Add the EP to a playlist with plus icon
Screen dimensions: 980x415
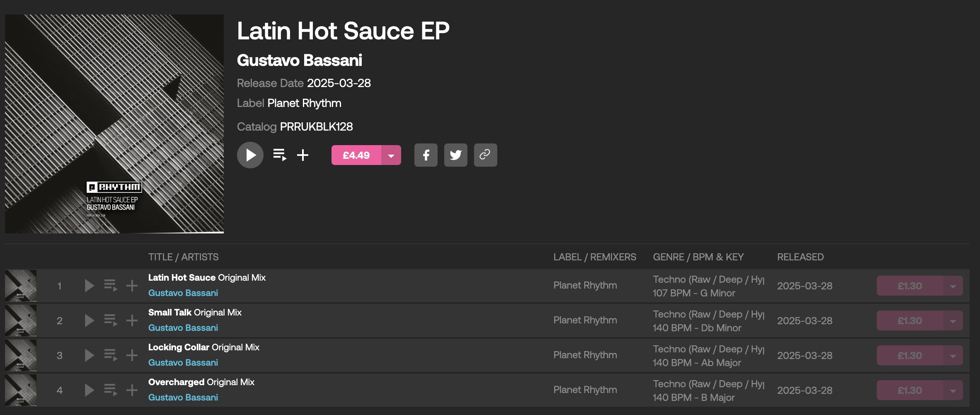point(303,155)
